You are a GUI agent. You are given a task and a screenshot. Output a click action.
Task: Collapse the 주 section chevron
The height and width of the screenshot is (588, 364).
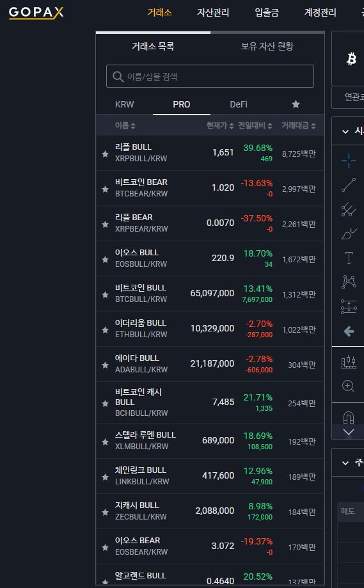[345, 463]
